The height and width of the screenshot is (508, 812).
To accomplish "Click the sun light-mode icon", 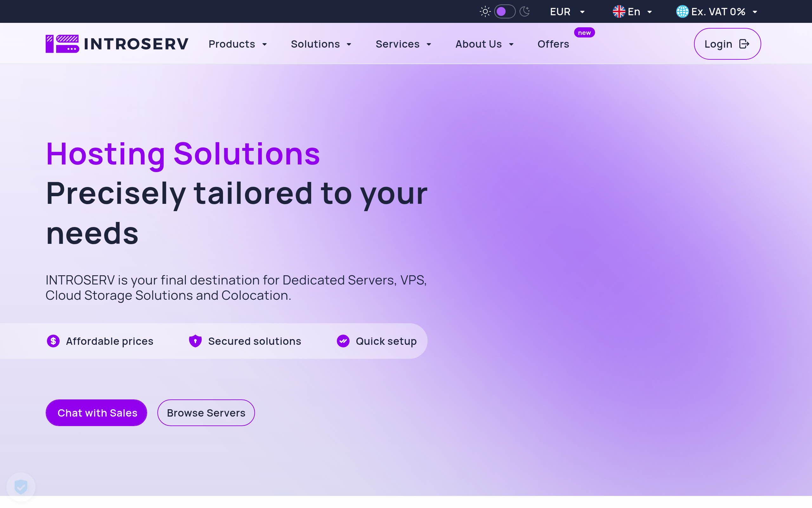I will pyautogui.click(x=485, y=11).
